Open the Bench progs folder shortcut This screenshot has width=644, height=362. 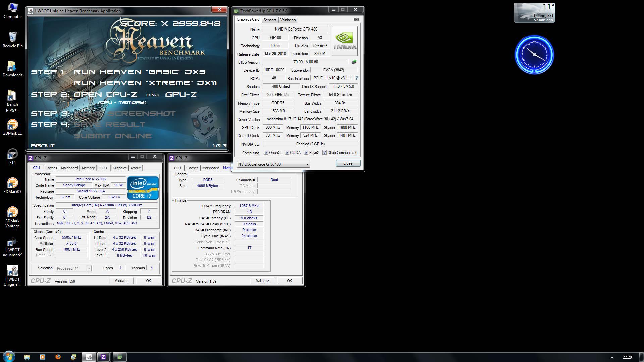point(12,101)
